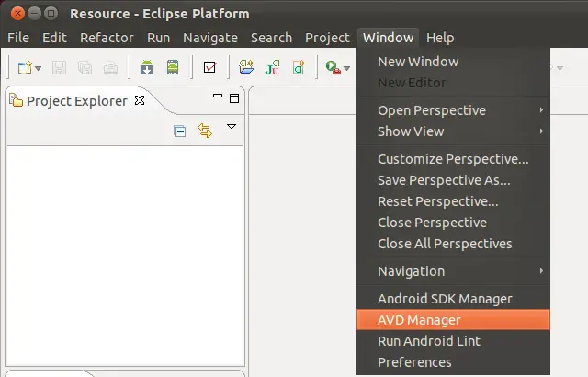The image size is (588, 377).
Task: Expand the external tools run dropdown arrow
Action: pos(347,69)
